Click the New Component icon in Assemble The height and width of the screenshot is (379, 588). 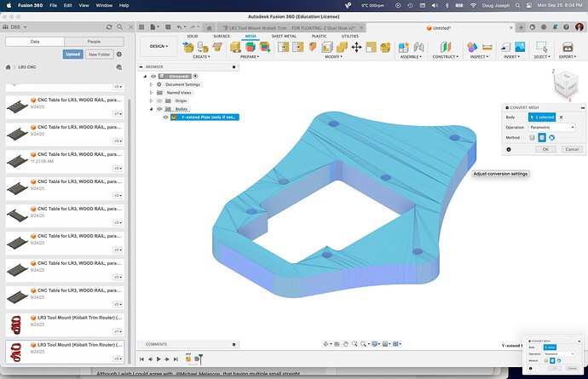tap(403, 47)
